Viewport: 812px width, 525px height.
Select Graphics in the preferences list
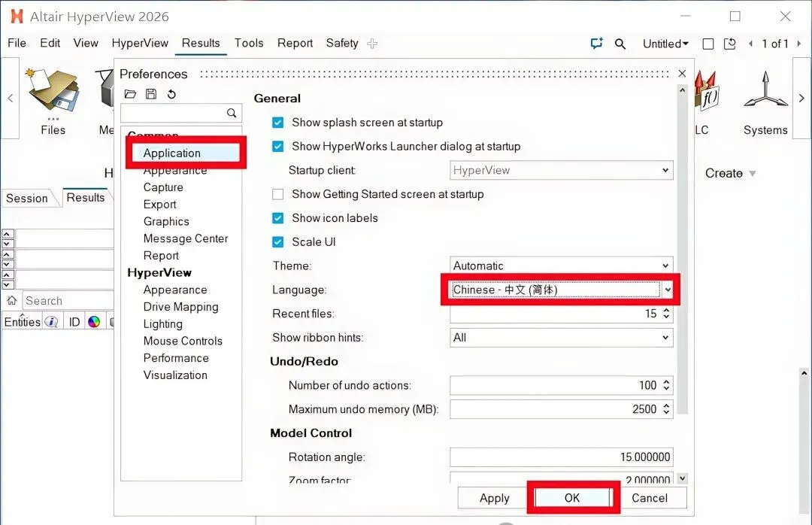point(166,221)
